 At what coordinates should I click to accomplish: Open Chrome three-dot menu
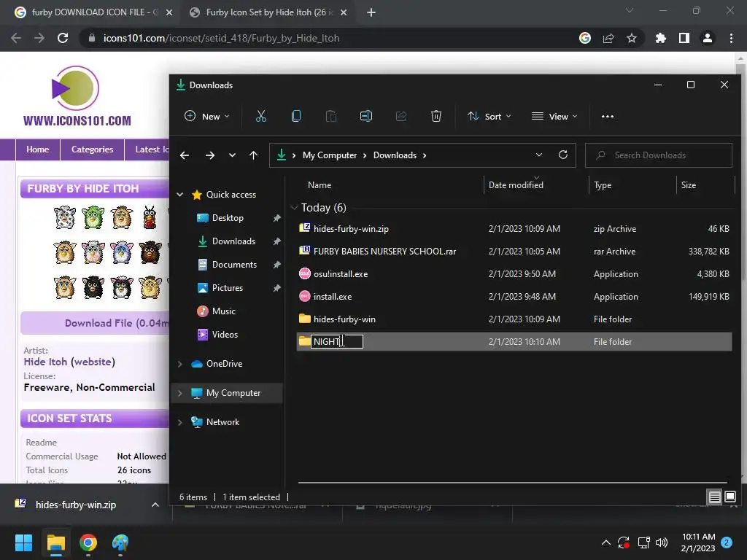pyautogui.click(x=731, y=38)
